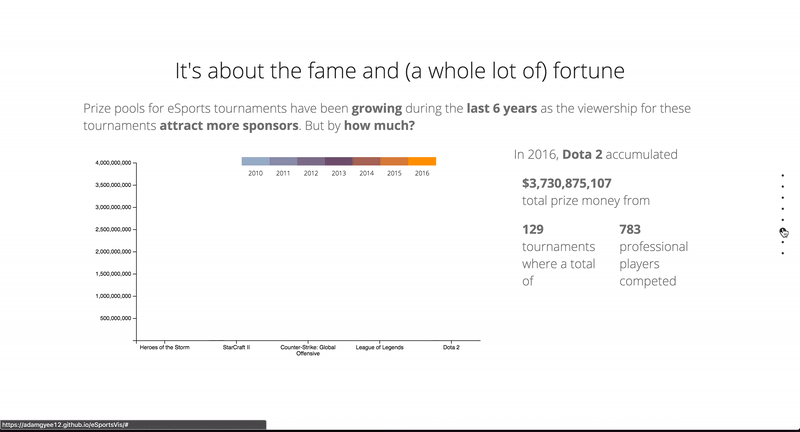The width and height of the screenshot is (800, 432).
Task: Jump to the second navigation dot
Action: (x=782, y=186)
